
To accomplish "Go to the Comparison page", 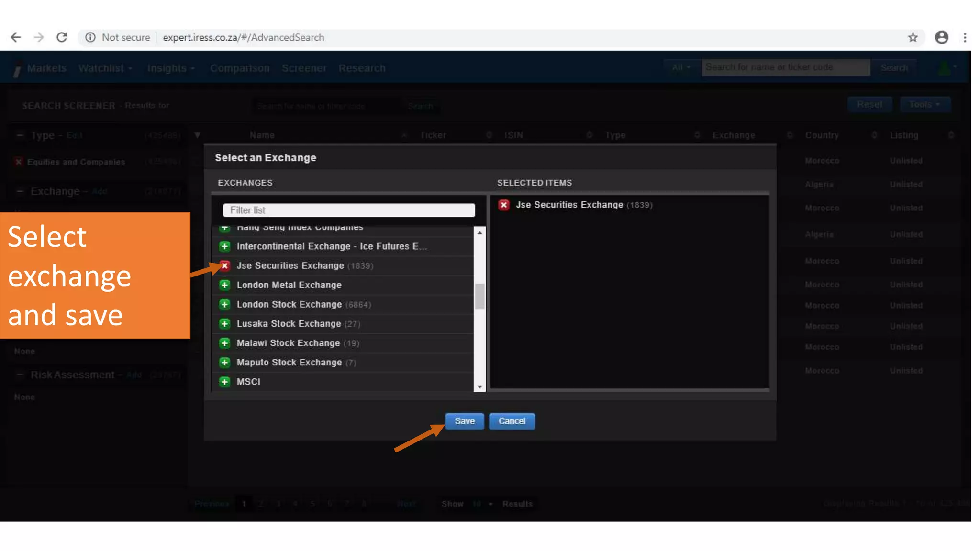I will coord(240,68).
